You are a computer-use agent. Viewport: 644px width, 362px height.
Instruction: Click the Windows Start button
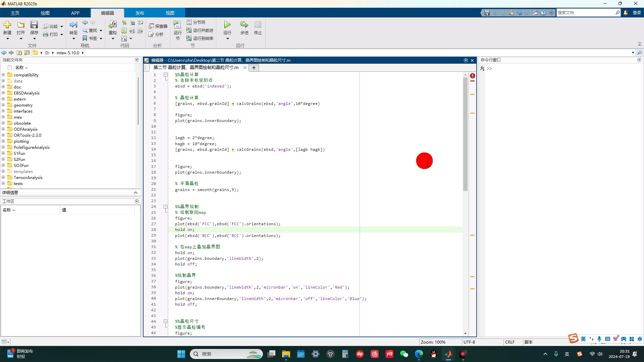tap(181, 354)
